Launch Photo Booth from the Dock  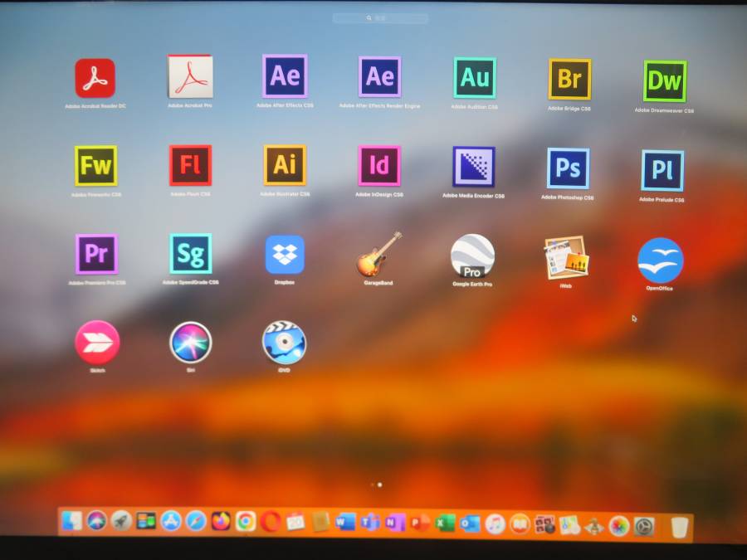coord(544,526)
